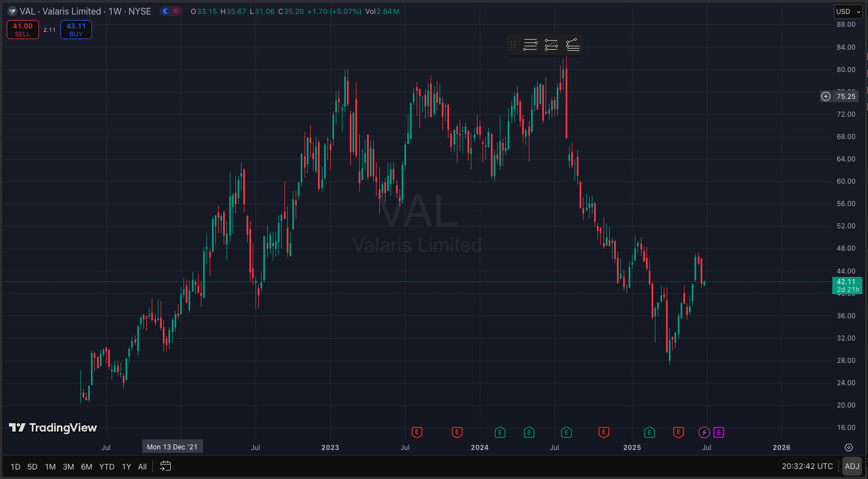The height and width of the screenshot is (479, 868).
Task: Click the green earnings marker just after 2025
Action: [649, 432]
